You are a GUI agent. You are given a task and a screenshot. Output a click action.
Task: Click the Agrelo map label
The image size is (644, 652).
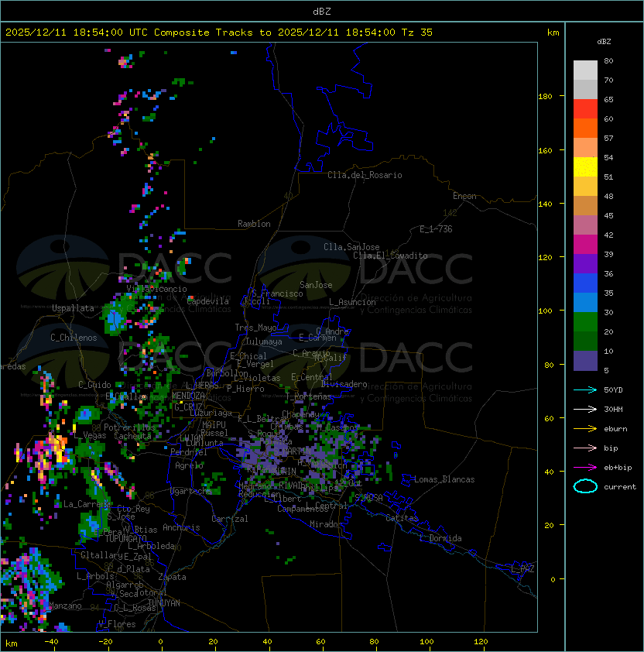coord(189,465)
